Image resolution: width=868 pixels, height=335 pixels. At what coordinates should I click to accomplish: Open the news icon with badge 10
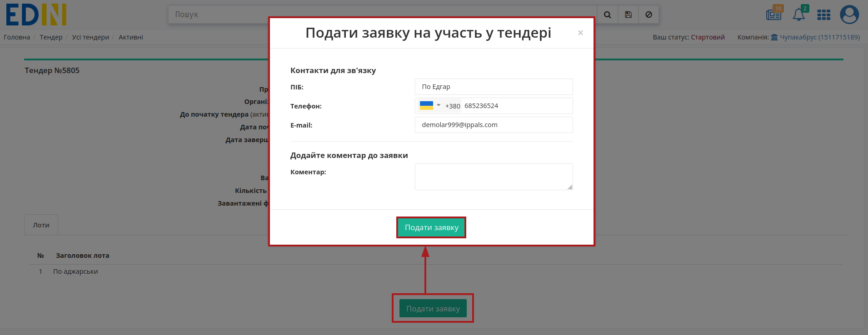point(774,14)
